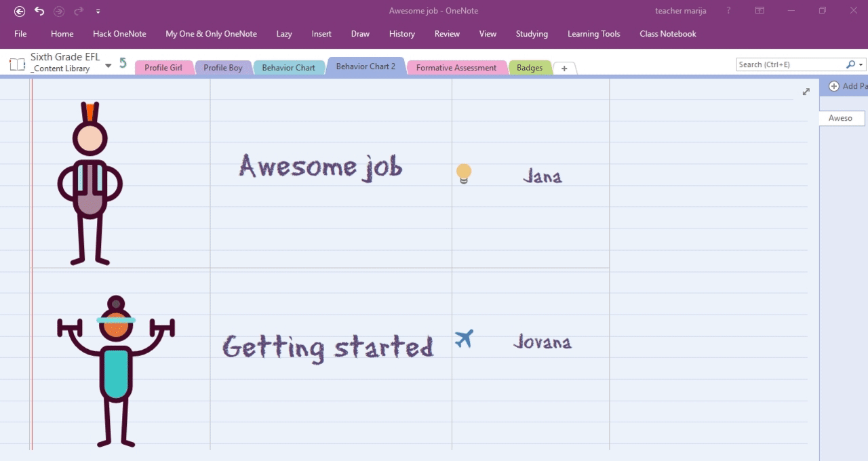Viewport: 868px width, 461px height.
Task: Click the Undo arrow in quick access
Action: (39, 12)
